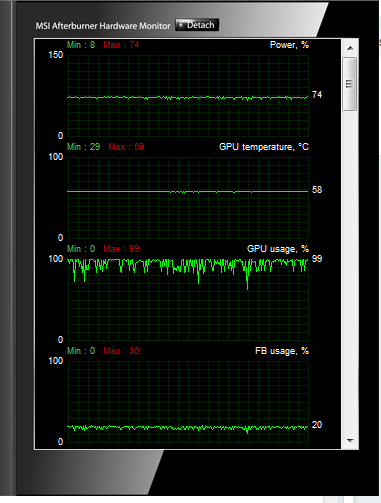
Task: Click the vertical scrollbar thumb
Action: pyautogui.click(x=350, y=84)
